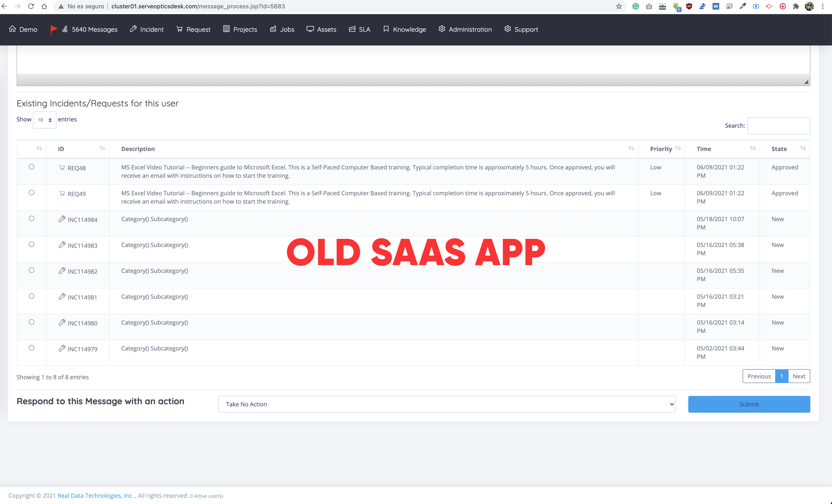
Task: Open the Take No Action dropdown
Action: (x=446, y=404)
